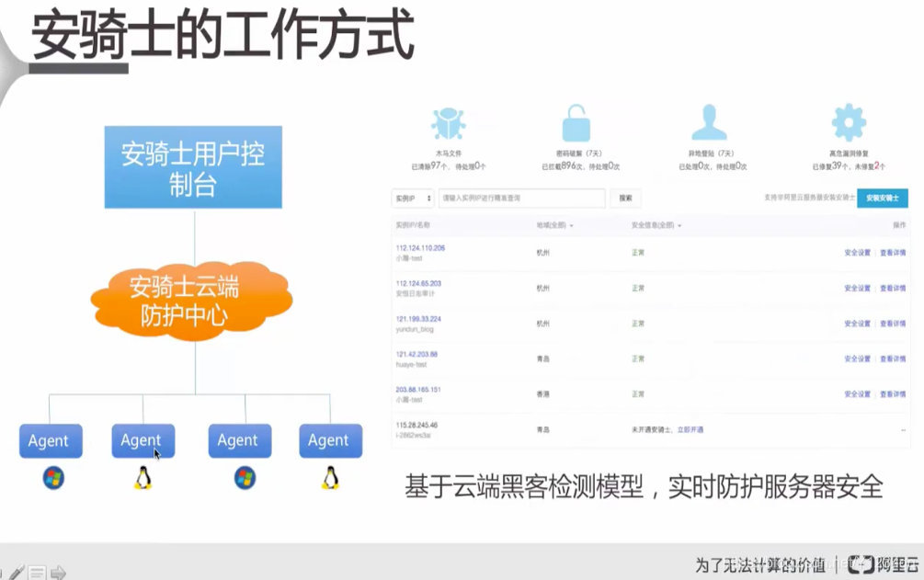Click 香港 region cell
924x580 pixels.
point(542,393)
